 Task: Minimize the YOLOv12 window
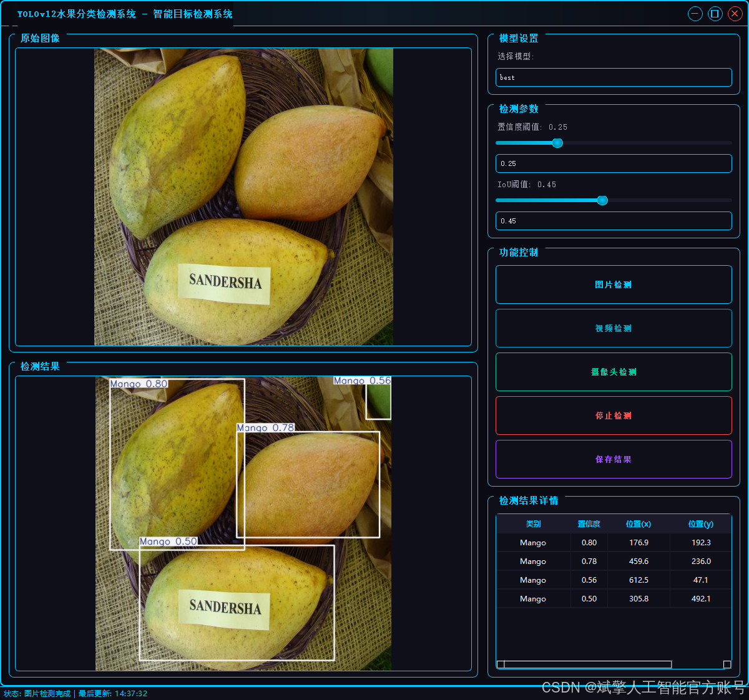(695, 14)
